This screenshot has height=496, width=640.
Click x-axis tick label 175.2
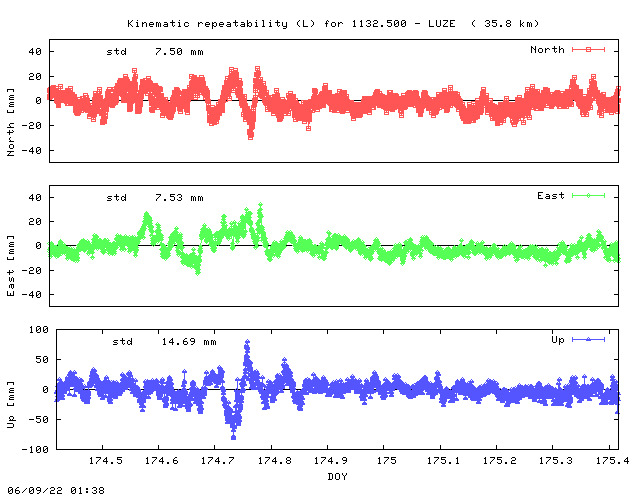tap(500, 461)
